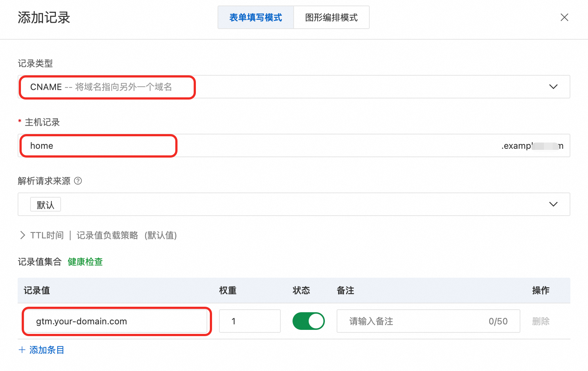This screenshot has height=371, width=588.
Task: Click the 权重 weight input field
Action: 250,321
